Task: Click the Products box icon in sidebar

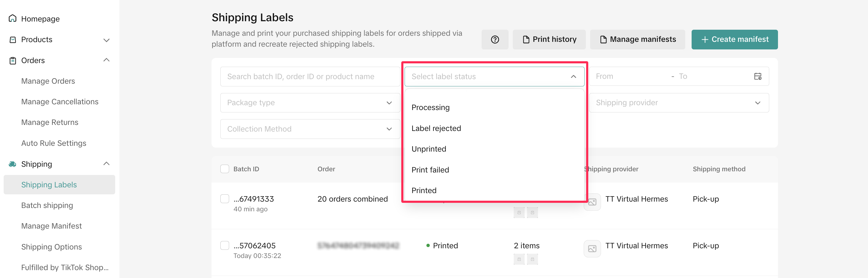Action: click(x=13, y=40)
